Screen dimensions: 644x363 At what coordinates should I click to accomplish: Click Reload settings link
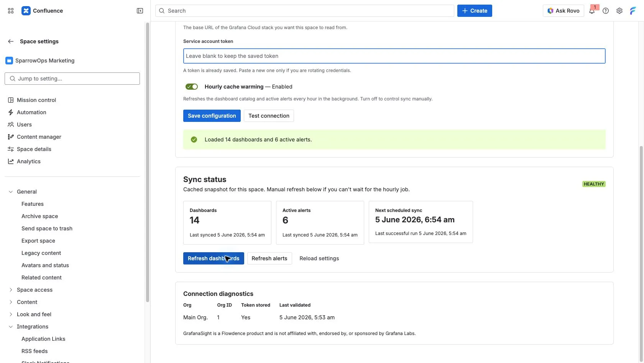coord(319,258)
